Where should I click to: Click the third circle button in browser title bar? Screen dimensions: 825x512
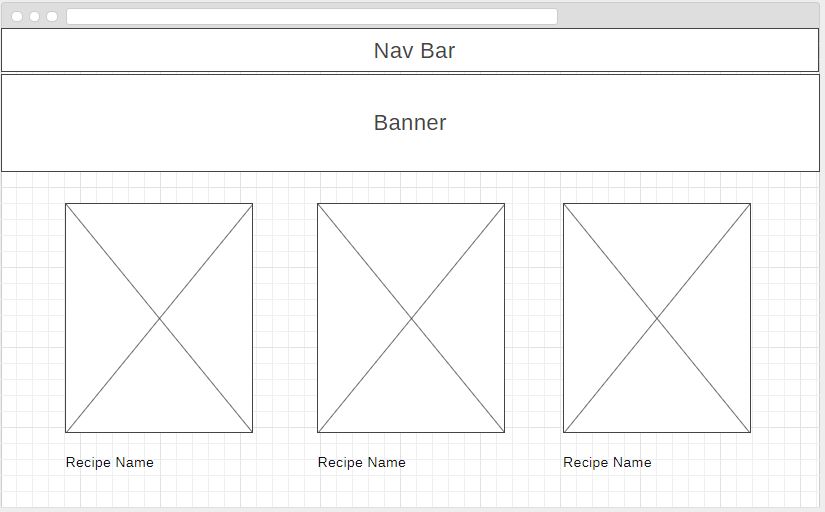pos(52,16)
